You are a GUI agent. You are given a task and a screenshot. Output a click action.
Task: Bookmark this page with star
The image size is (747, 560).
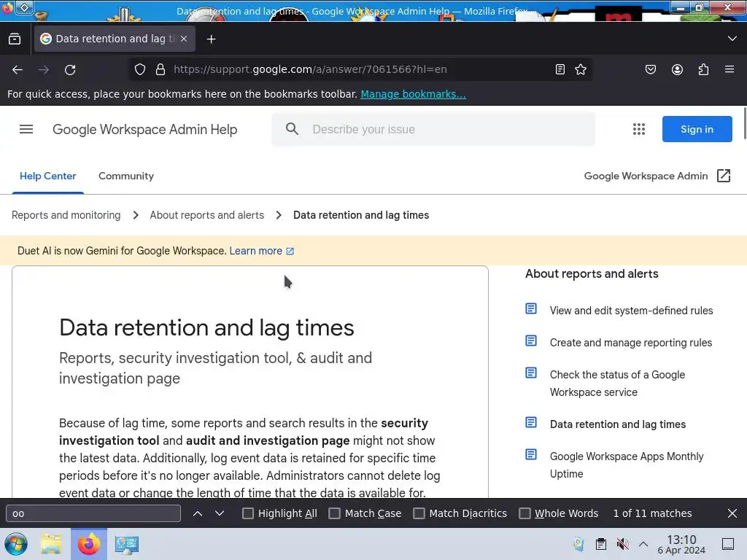[x=581, y=69]
